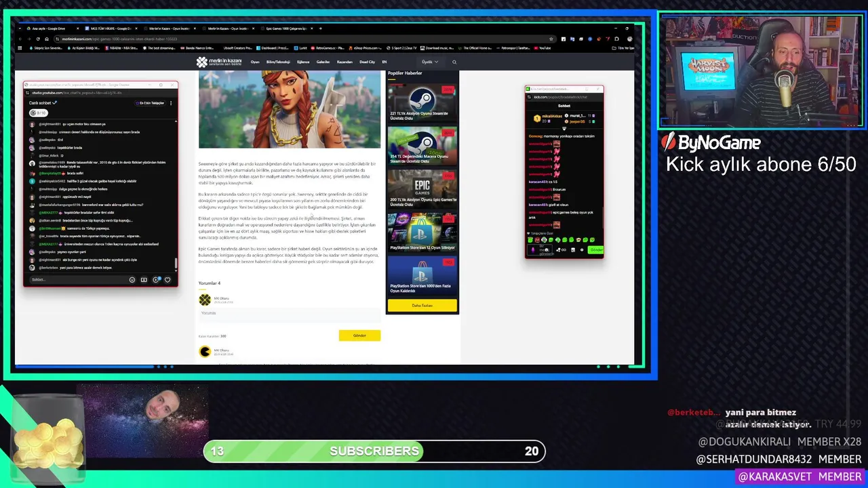This screenshot has height=488, width=868.
Task: Open the YouTube bookmark
Action: coord(542,48)
